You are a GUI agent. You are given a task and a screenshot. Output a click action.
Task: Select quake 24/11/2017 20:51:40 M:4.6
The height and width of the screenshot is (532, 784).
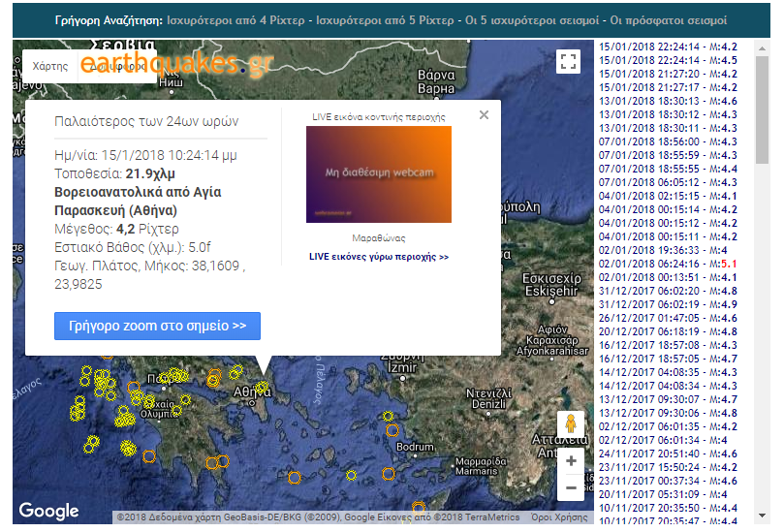(668, 454)
